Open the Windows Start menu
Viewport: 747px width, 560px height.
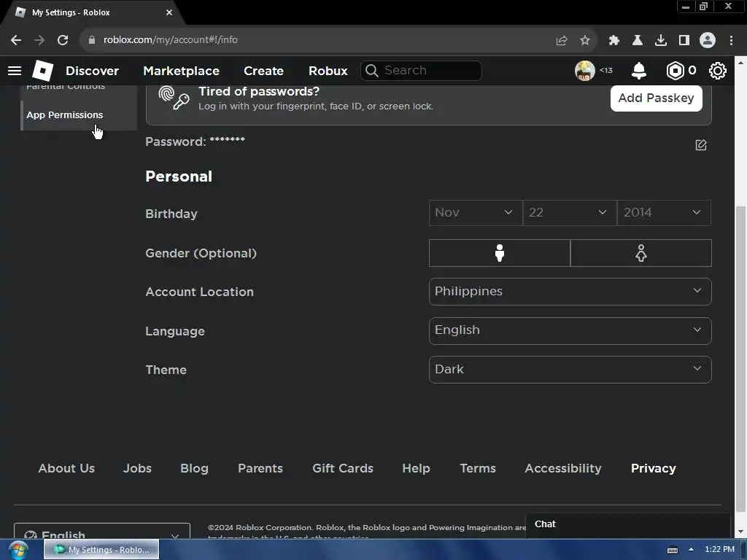[18, 550]
